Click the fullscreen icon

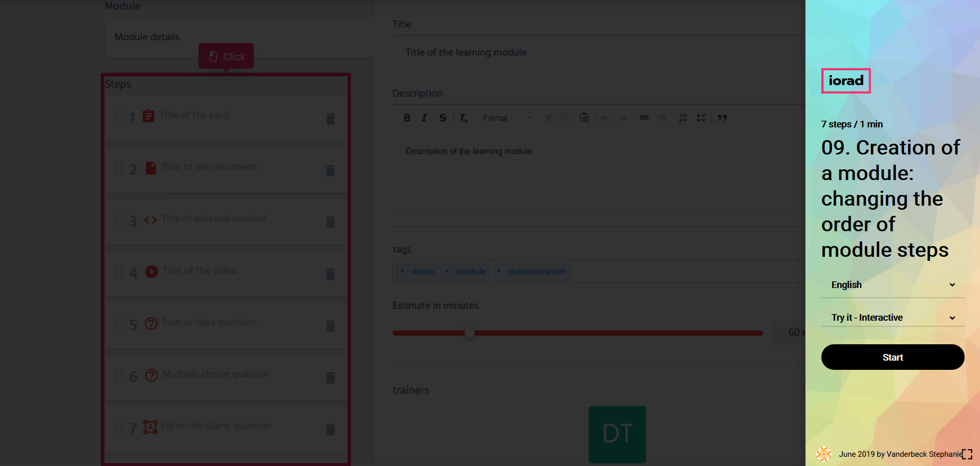pyautogui.click(x=967, y=454)
